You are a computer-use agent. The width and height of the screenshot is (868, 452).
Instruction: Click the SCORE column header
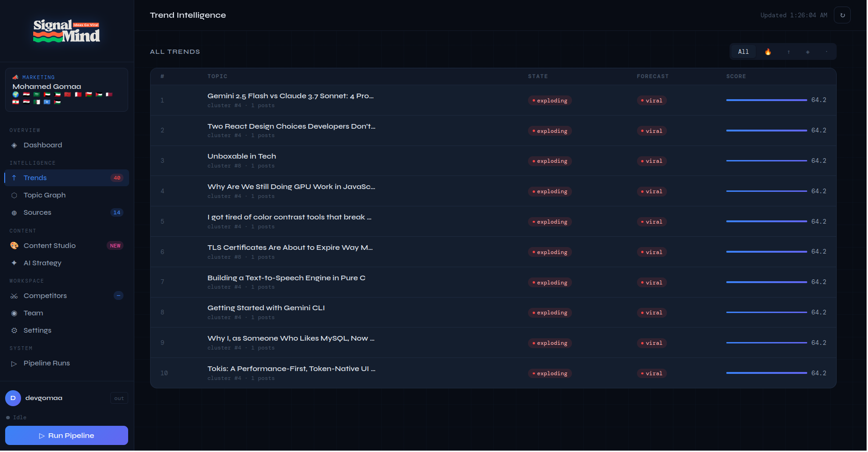tap(736, 76)
